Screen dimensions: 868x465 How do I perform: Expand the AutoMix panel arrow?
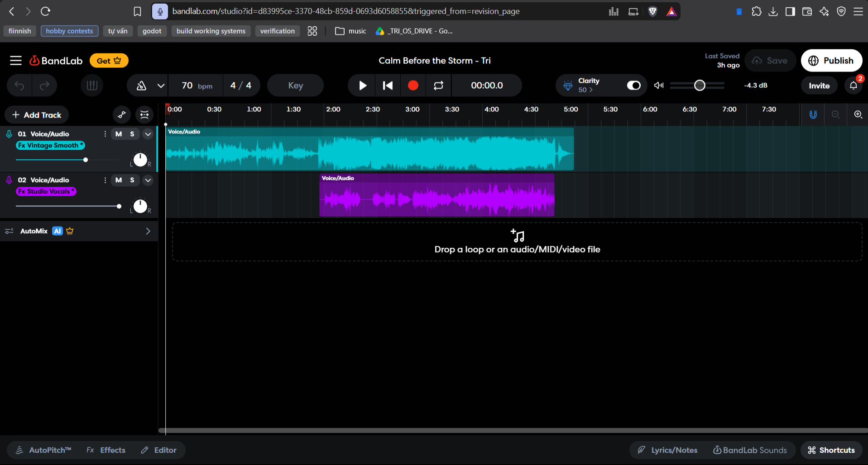148,231
